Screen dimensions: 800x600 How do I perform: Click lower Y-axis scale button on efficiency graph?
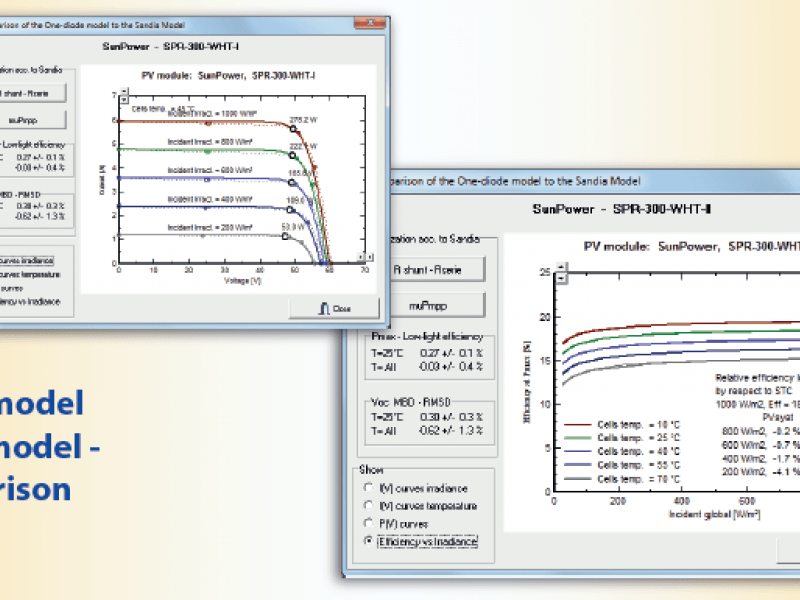[x=561, y=278]
